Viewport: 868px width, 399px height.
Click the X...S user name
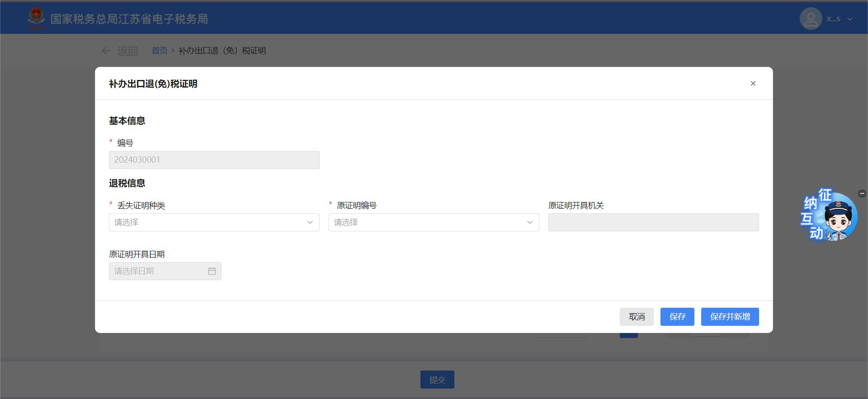[833, 19]
